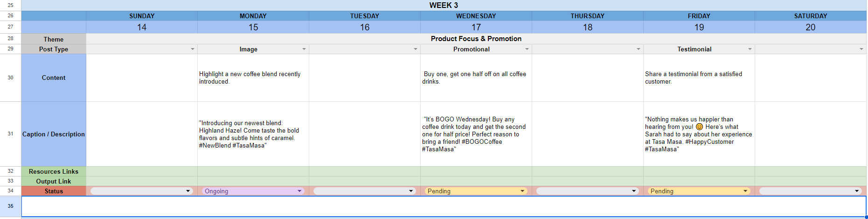Viewport: 868px width, 219px height.
Task: Click Friday's Resources Links cell
Action: [699, 171]
